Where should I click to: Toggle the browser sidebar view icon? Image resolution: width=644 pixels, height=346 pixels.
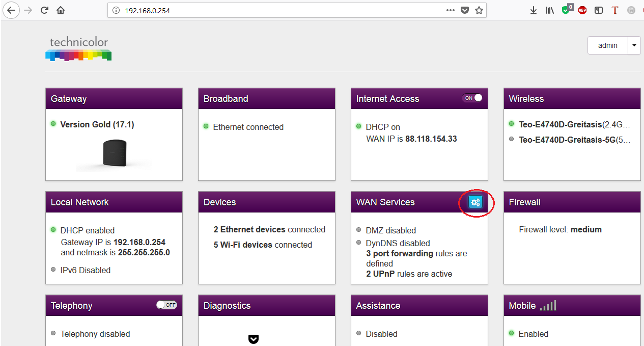[599, 10]
